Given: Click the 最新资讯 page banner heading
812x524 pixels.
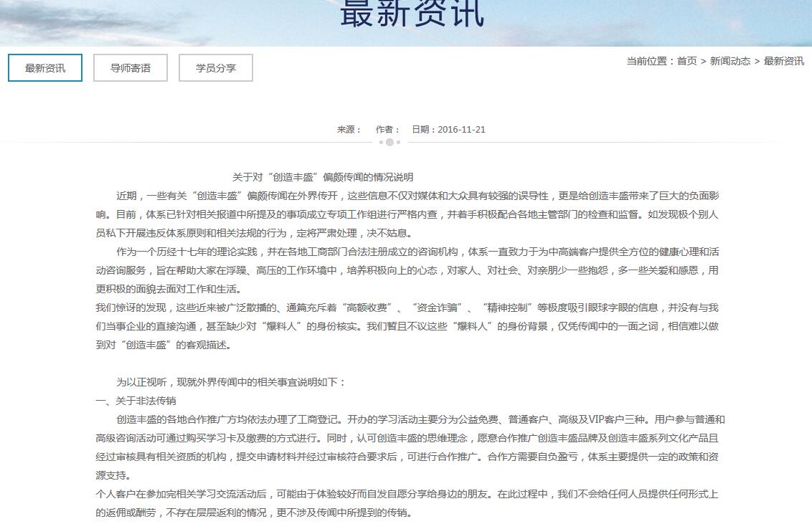Looking at the screenshot, I should pos(412,14).
